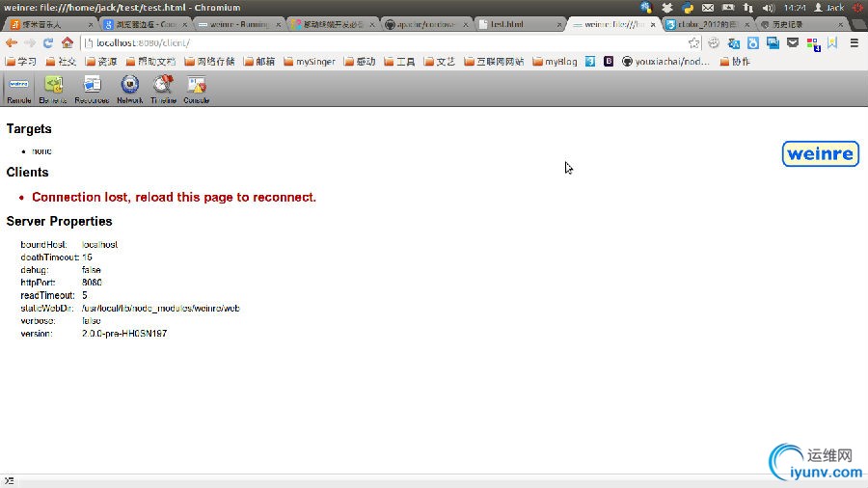Select the httpPort value 8080
868x488 pixels.
92,283
